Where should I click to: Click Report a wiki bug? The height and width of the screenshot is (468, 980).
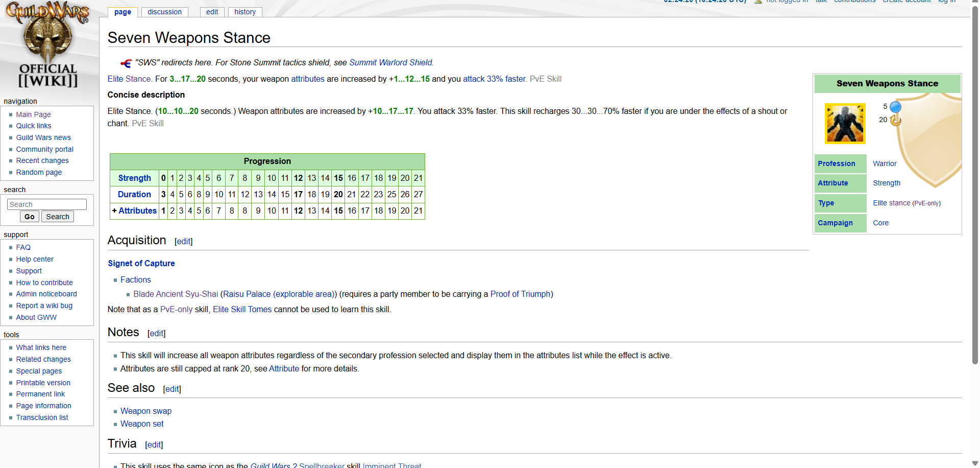44,306
